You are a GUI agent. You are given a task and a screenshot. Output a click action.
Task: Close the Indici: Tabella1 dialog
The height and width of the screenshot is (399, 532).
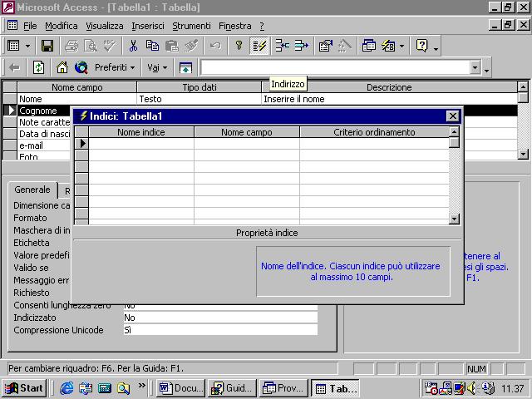452,117
